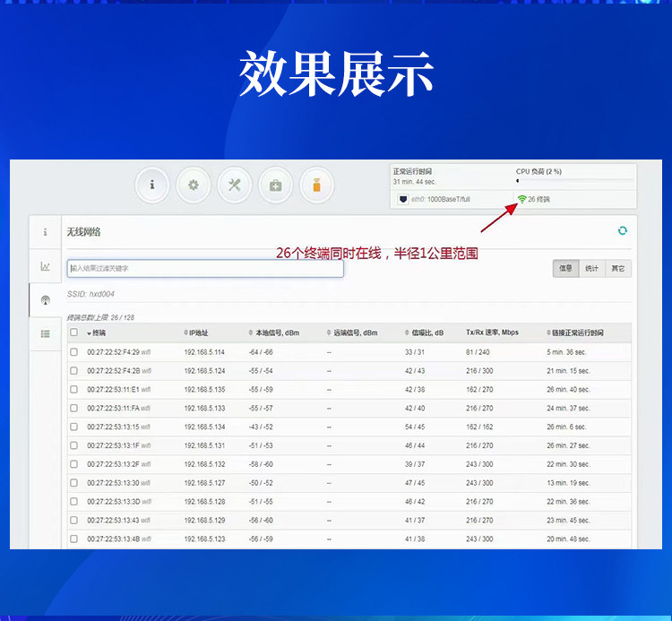This screenshot has height=621, width=672.
Task: Sort the table by IP地址 column
Action: 196,333
